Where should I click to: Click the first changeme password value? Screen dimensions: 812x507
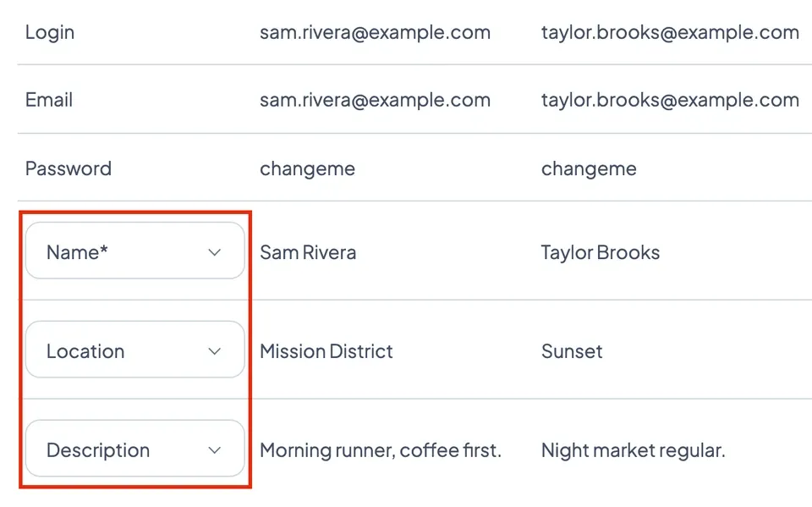coord(308,169)
